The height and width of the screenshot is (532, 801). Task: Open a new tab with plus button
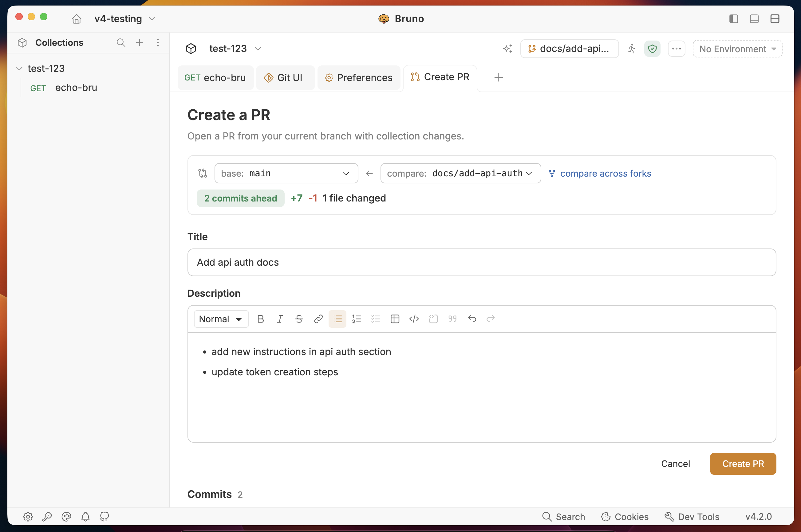click(499, 77)
